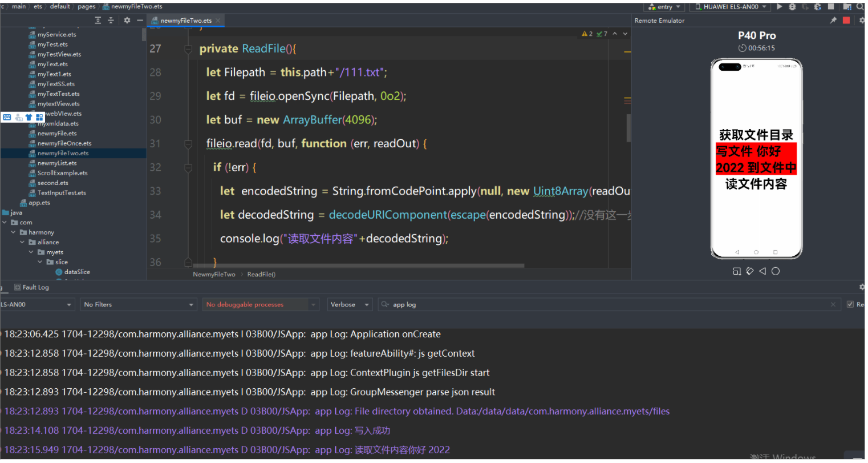The image size is (868, 463).
Task: Open No debuggable processes dropdown
Action: [x=261, y=304]
